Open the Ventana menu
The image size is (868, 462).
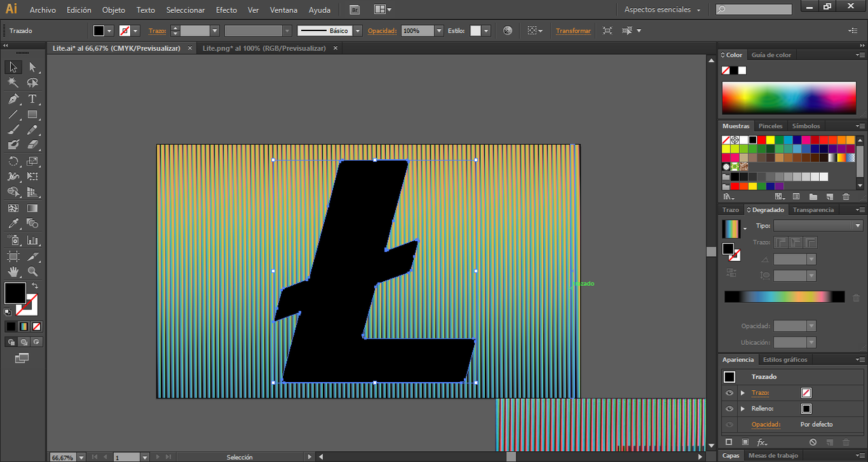tap(283, 10)
